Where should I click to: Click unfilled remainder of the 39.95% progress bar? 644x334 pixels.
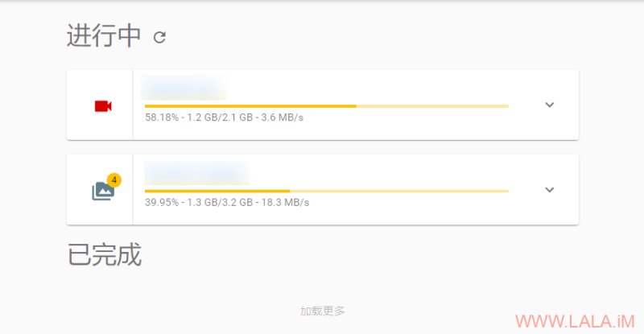coord(399,191)
